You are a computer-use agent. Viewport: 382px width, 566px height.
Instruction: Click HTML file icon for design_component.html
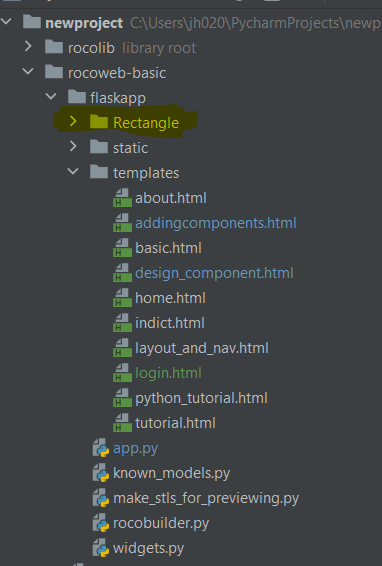tap(122, 273)
